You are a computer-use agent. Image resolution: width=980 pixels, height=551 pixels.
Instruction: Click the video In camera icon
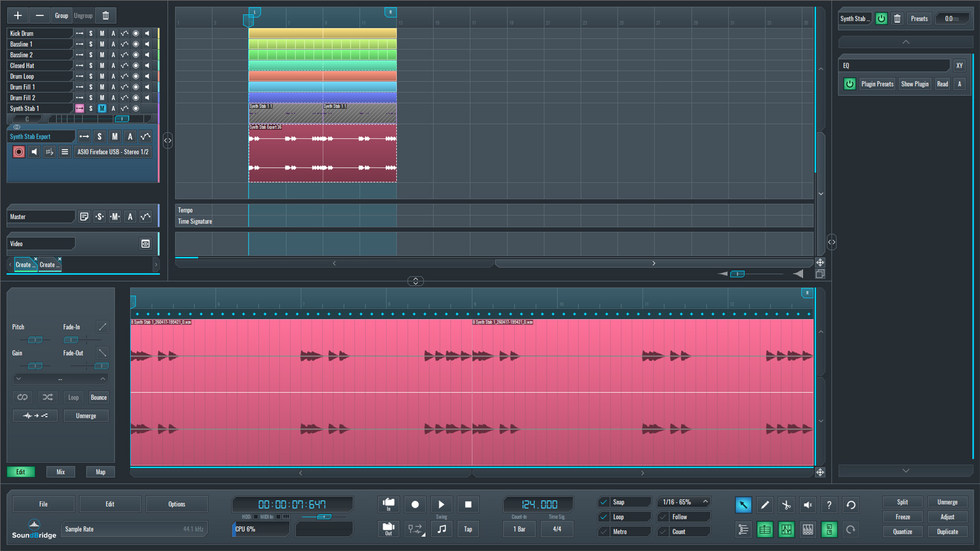388,505
